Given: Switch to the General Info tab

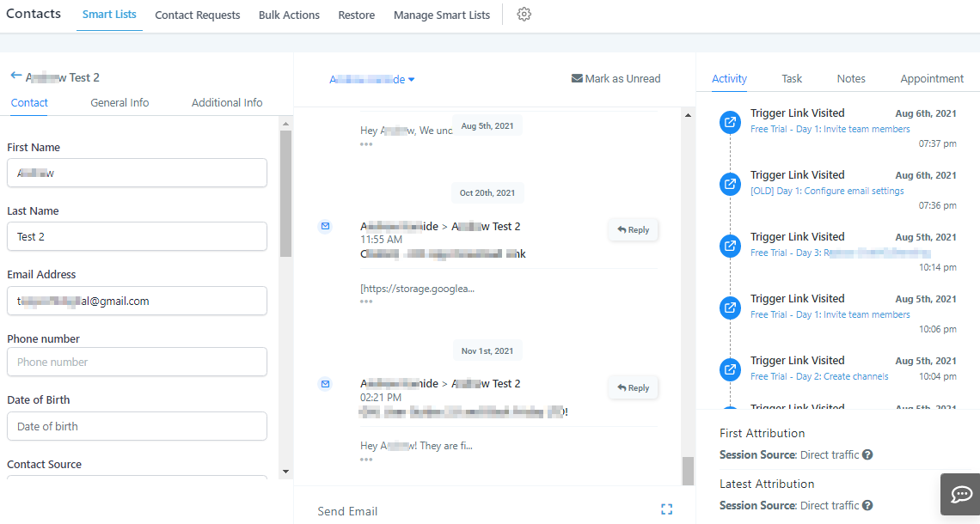Looking at the screenshot, I should tap(119, 102).
